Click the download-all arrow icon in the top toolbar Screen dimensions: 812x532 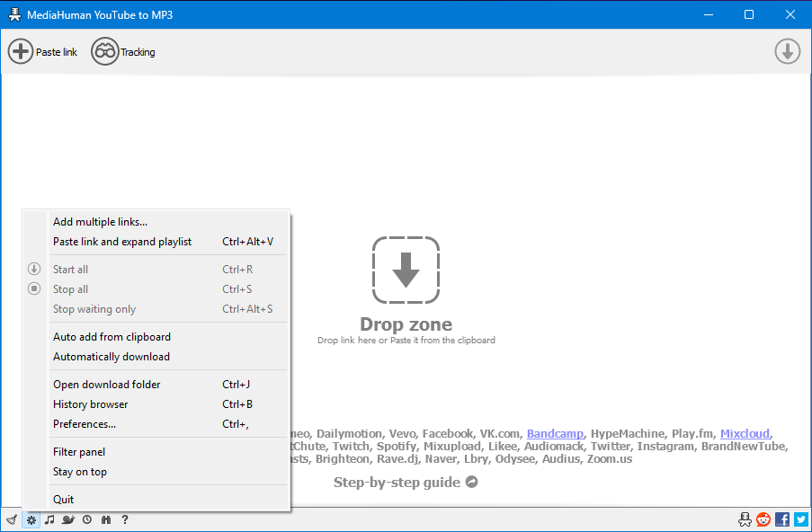[787, 52]
